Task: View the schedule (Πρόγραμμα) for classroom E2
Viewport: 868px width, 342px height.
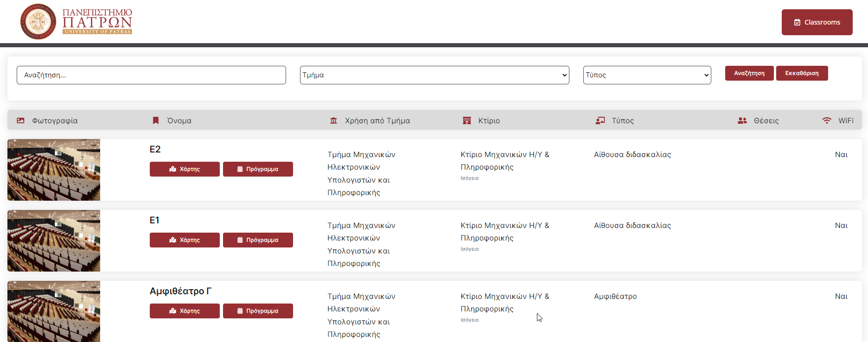Action: coord(258,169)
